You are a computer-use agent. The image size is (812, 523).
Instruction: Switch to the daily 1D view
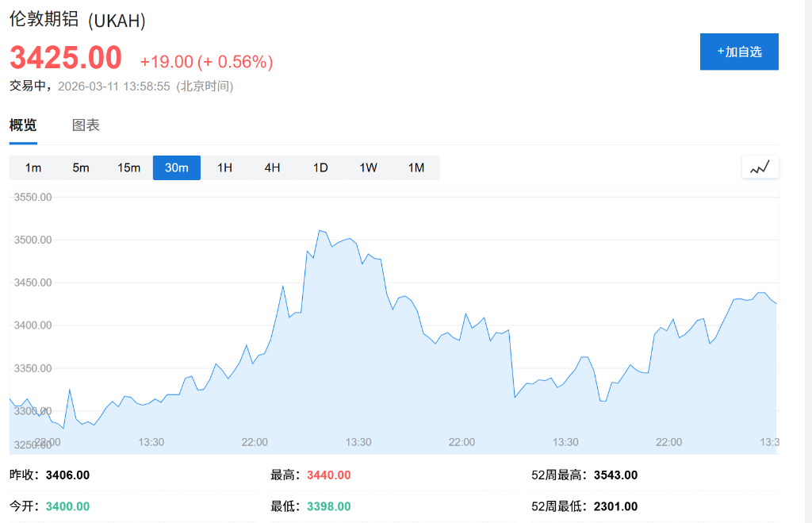(320, 167)
